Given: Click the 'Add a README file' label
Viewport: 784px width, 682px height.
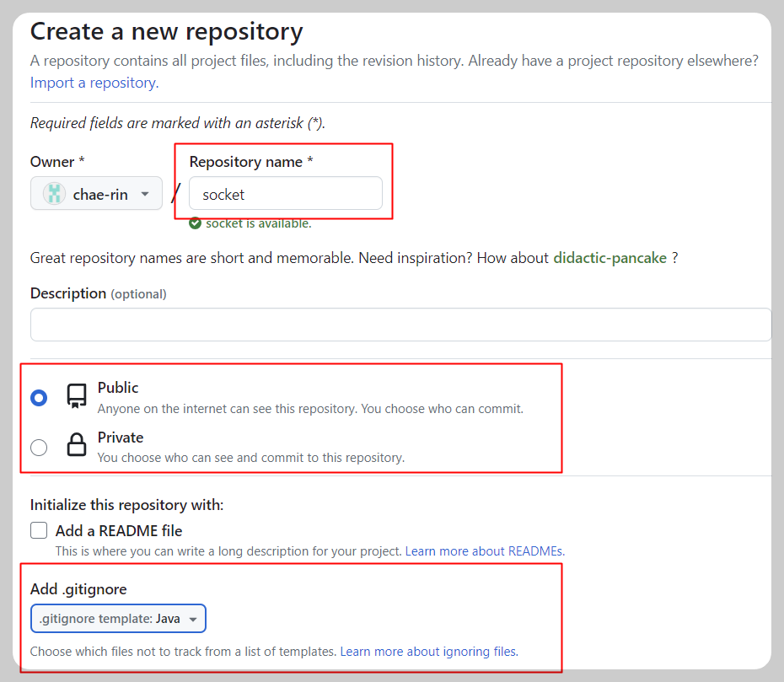Looking at the screenshot, I should (119, 530).
